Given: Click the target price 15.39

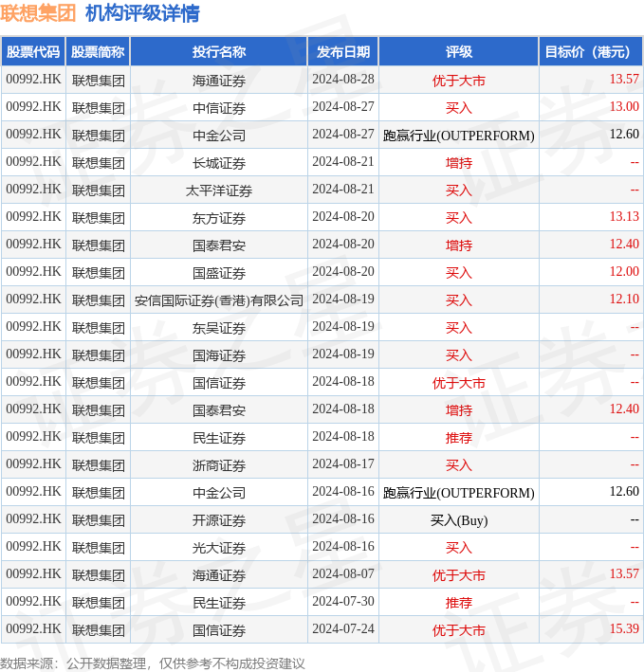Looking at the screenshot, I should tap(624, 628).
